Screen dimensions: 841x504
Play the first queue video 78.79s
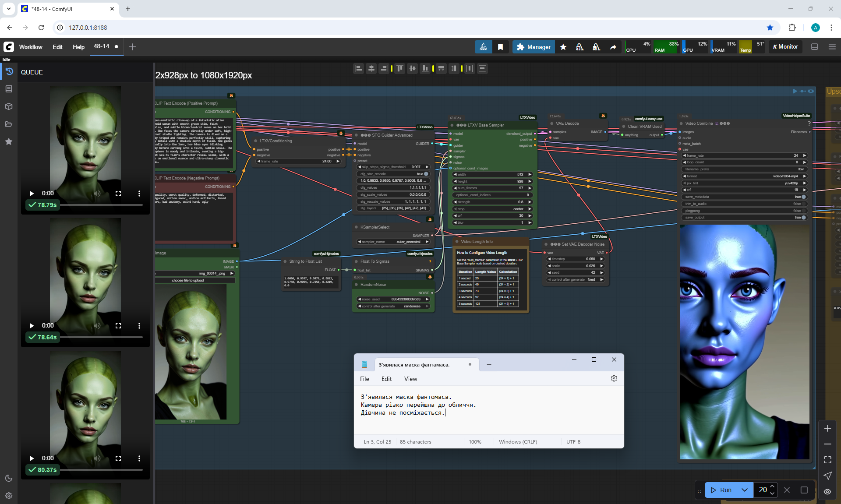click(32, 193)
